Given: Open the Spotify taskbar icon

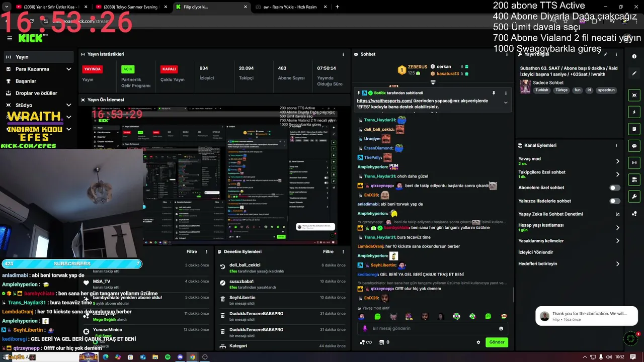Looking at the screenshot, I should tap(168, 357).
